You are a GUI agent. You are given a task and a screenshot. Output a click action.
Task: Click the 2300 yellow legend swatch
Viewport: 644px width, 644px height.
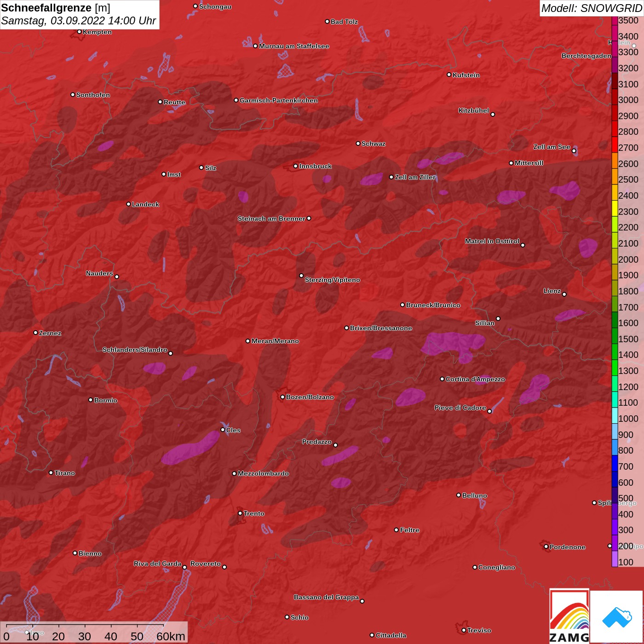click(x=615, y=208)
